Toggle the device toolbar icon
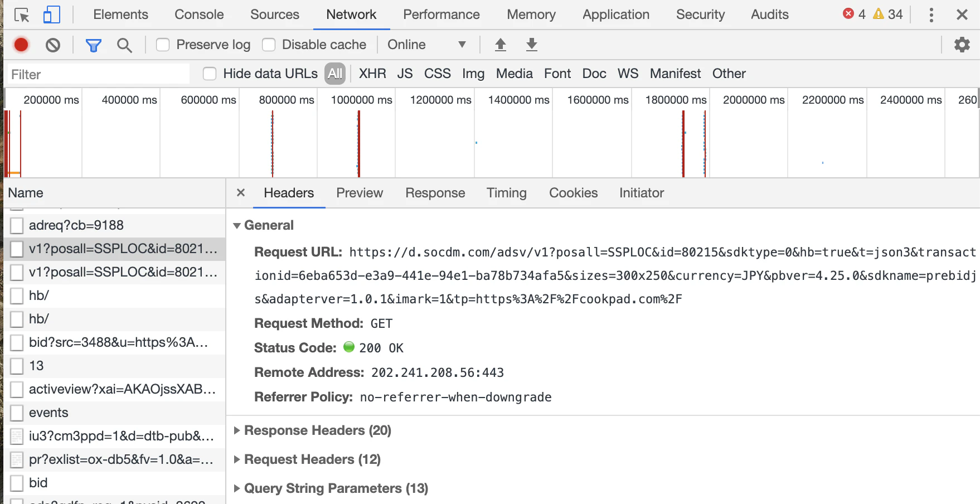 pyautogui.click(x=51, y=14)
